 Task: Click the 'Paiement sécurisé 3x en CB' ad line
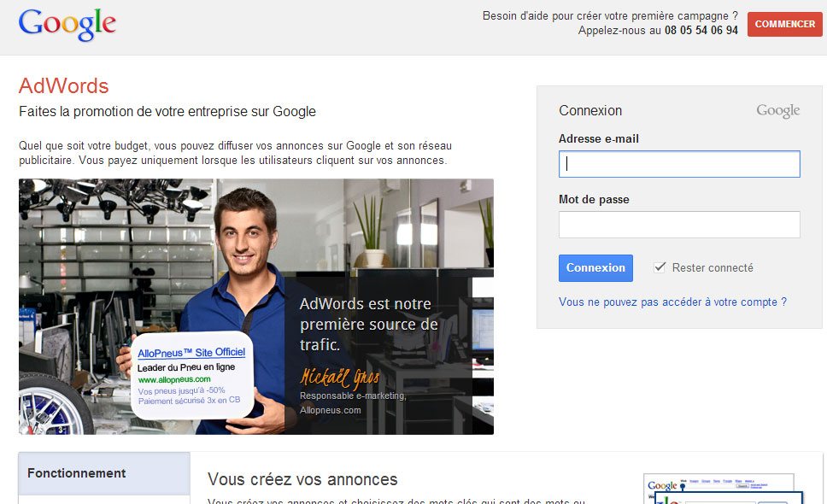[190, 400]
